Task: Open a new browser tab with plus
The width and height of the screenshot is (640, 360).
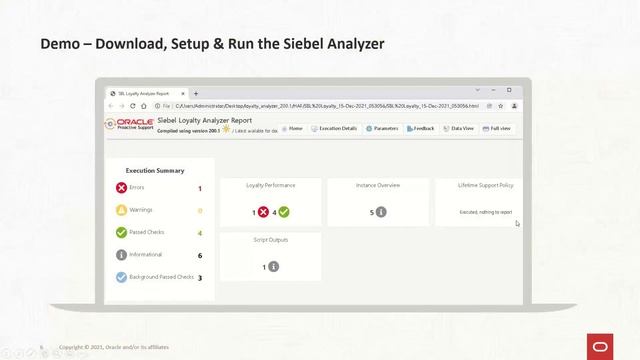Action: [196, 93]
